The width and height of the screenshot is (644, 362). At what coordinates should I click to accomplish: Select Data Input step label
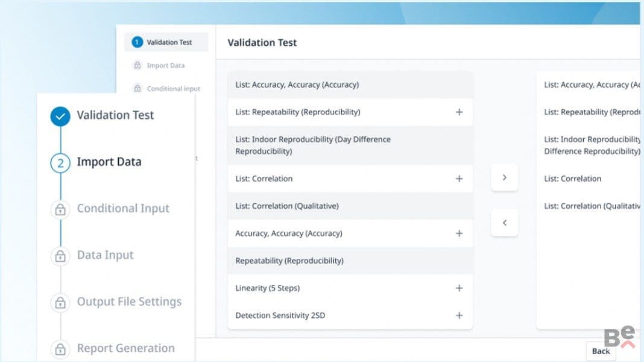click(105, 255)
